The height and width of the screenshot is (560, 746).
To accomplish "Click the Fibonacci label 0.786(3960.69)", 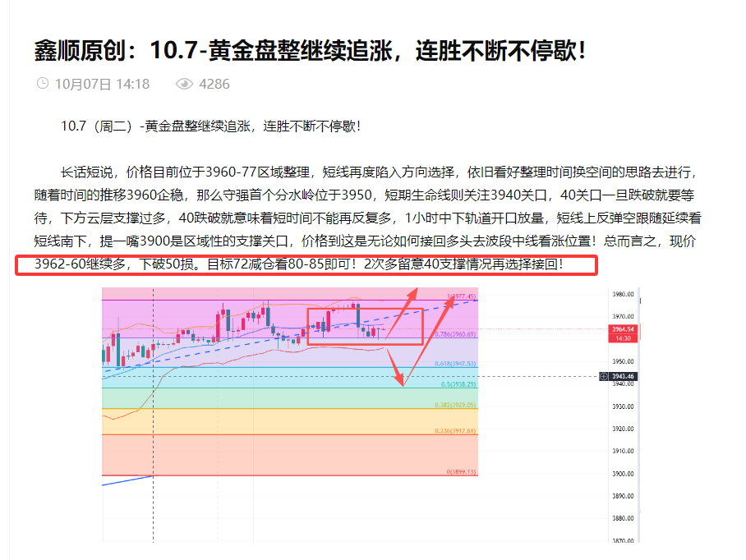I will click(455, 334).
